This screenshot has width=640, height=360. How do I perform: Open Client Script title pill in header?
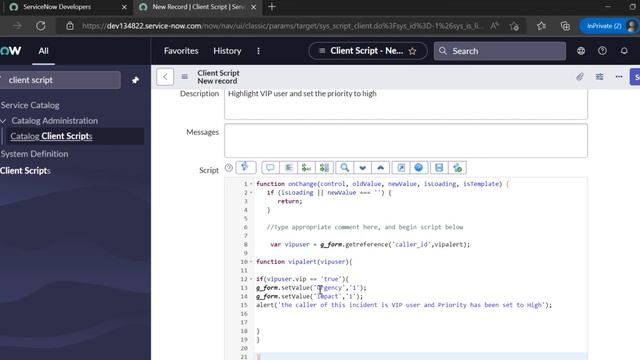tap(367, 51)
